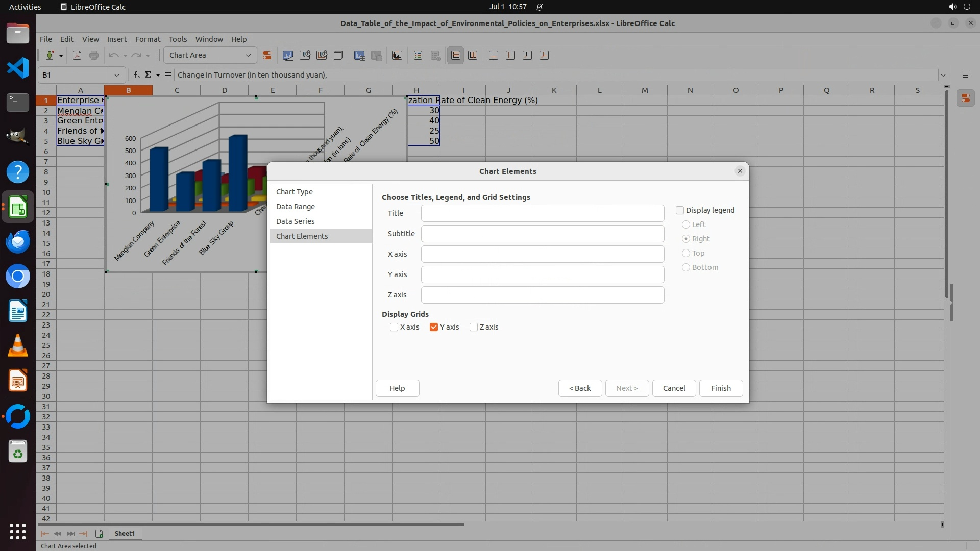Click the Export as PDF toolbar icon
The height and width of the screenshot is (551, 980).
[x=77, y=55]
